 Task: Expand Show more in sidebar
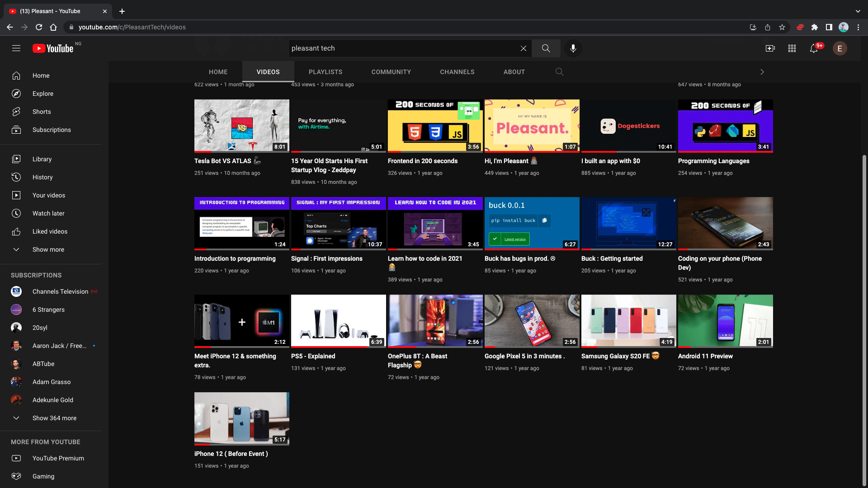[x=48, y=249]
